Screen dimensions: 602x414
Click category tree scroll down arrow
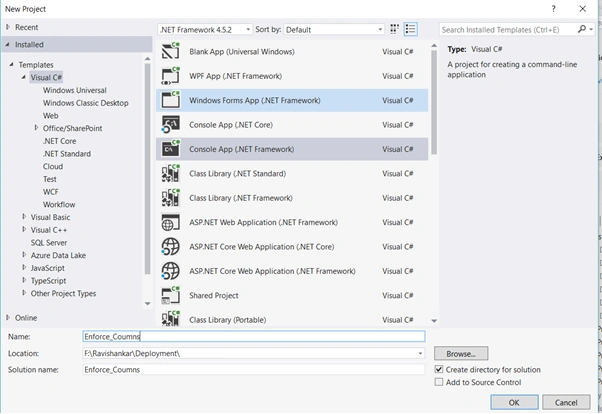(147, 303)
